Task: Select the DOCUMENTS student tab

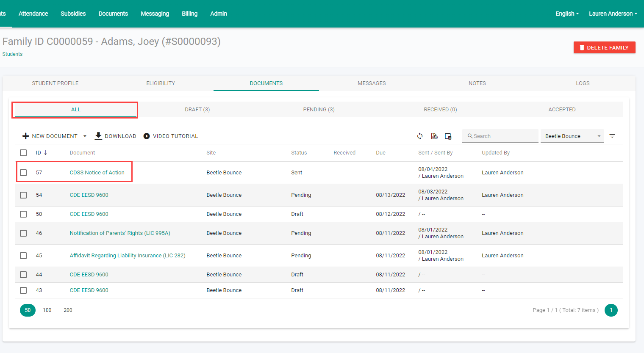Action: point(266,83)
